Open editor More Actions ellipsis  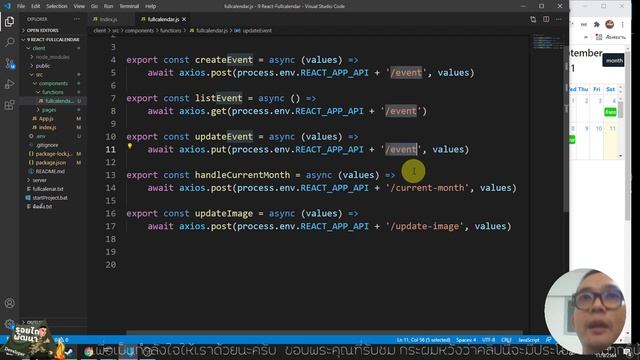559,19
